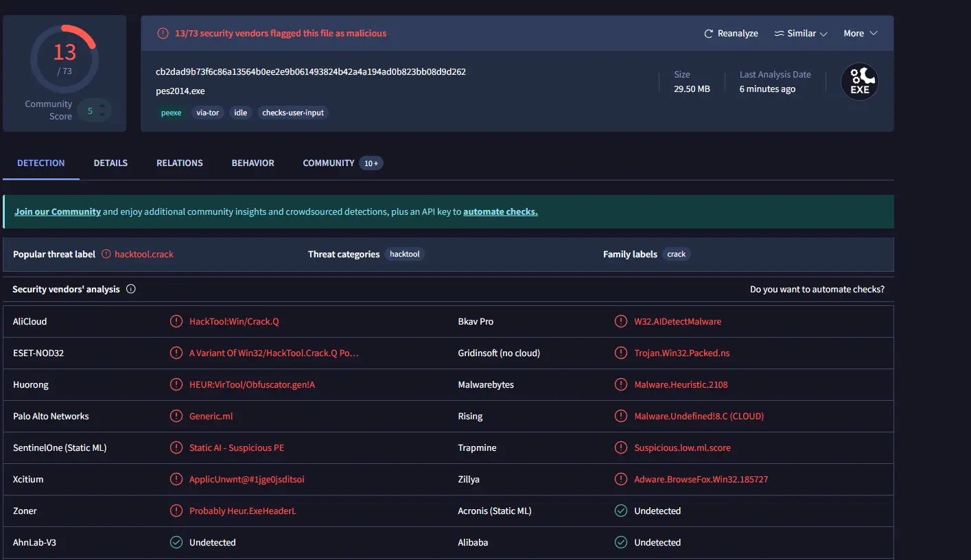
Task: Click the W32.AIDetectMalware detection result
Action: tap(678, 321)
